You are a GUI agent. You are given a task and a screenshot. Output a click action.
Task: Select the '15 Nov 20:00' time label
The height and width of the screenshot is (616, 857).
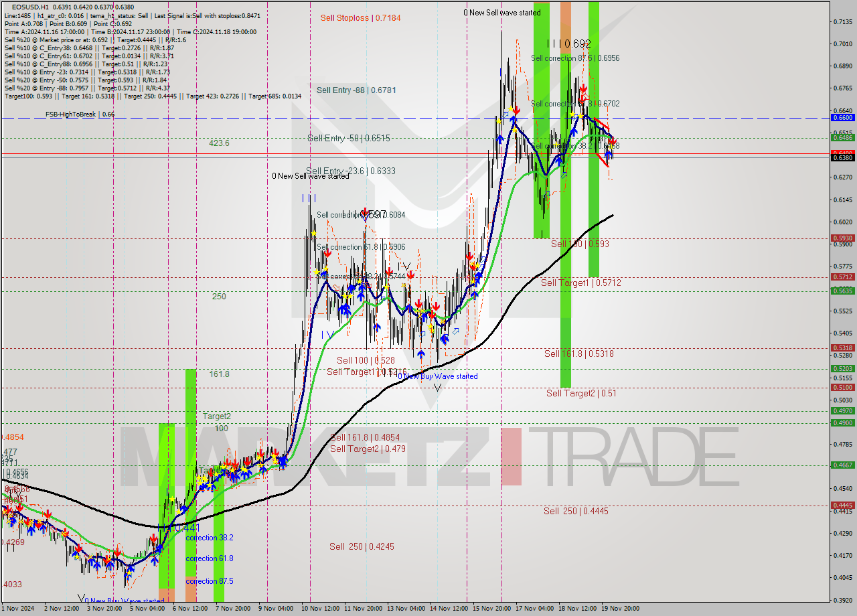tap(491, 609)
